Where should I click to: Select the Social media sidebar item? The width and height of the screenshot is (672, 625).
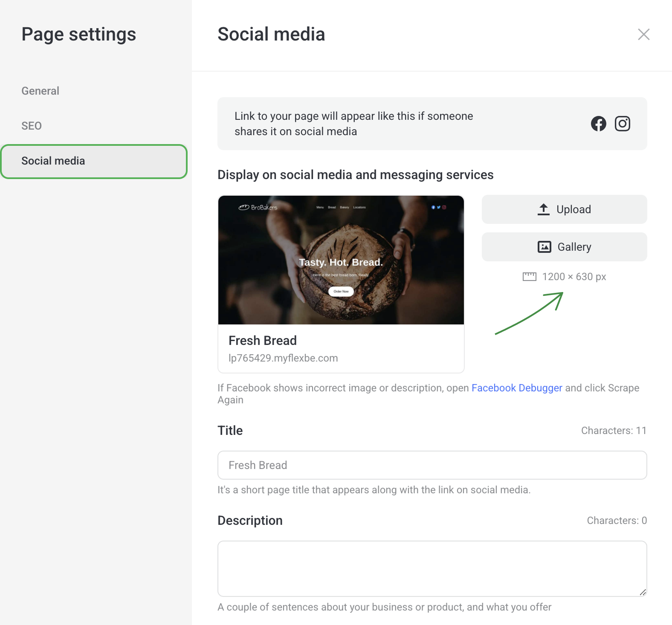click(x=94, y=161)
